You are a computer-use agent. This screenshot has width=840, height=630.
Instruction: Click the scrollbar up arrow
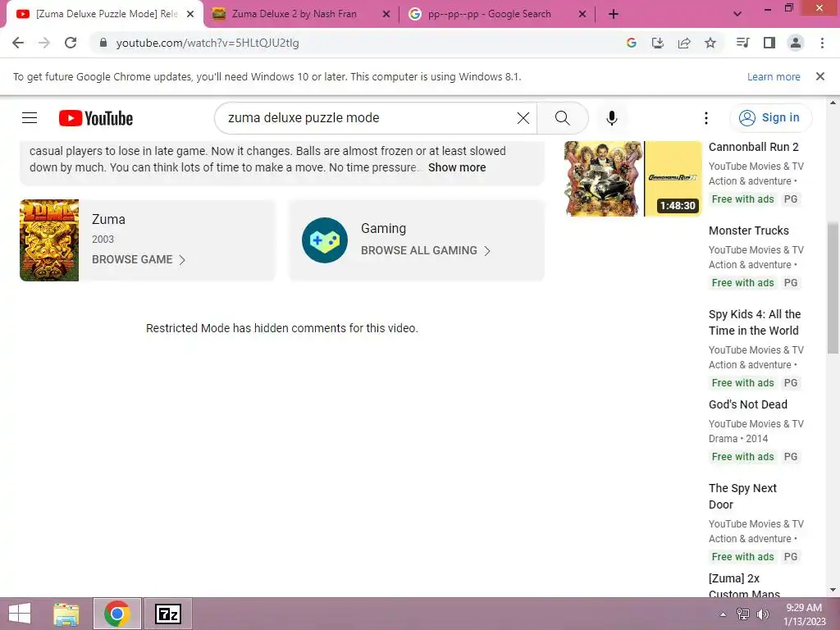pos(833,103)
